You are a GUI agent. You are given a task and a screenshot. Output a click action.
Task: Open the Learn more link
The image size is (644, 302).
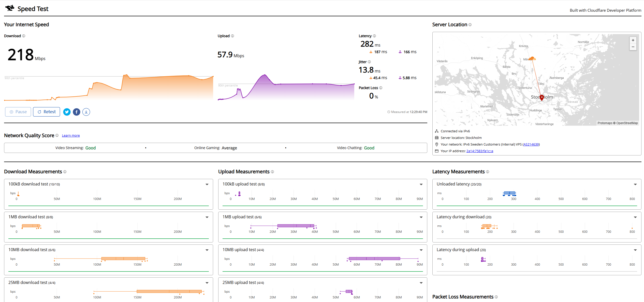[71, 136]
